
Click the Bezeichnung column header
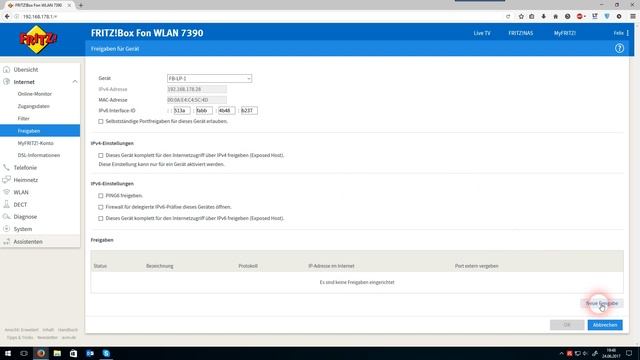tap(160, 266)
